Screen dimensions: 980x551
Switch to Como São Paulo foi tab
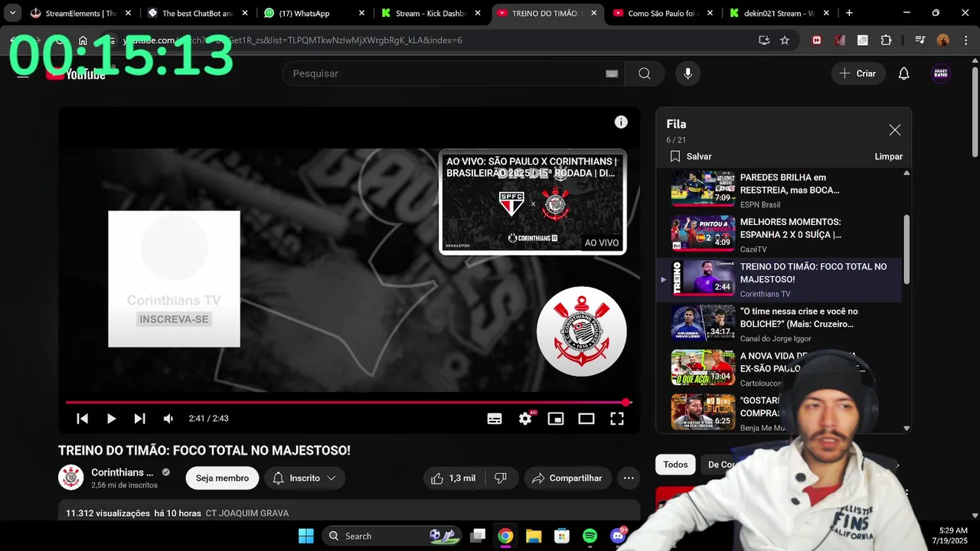click(663, 13)
